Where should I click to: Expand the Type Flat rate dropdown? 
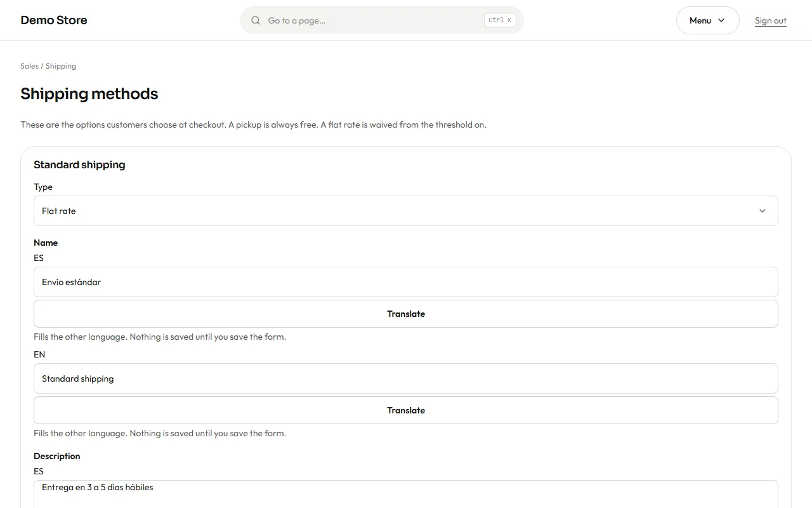tap(406, 211)
